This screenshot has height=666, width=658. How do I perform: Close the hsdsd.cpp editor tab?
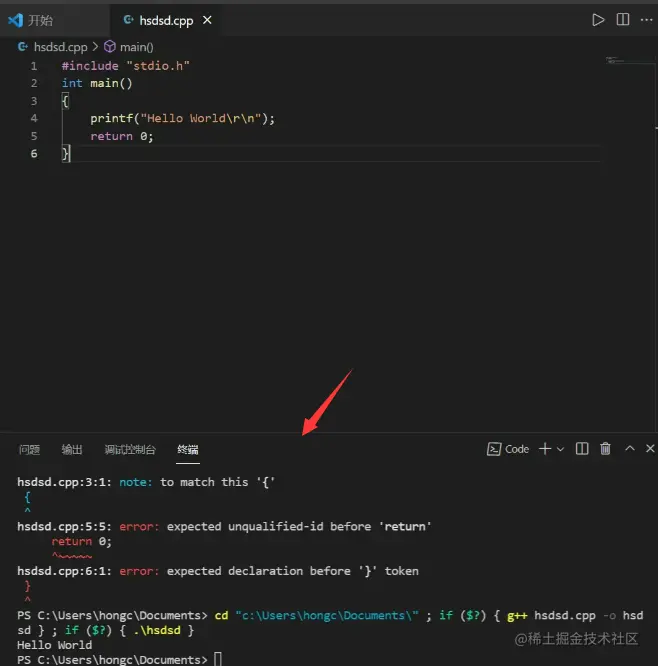click(x=207, y=20)
